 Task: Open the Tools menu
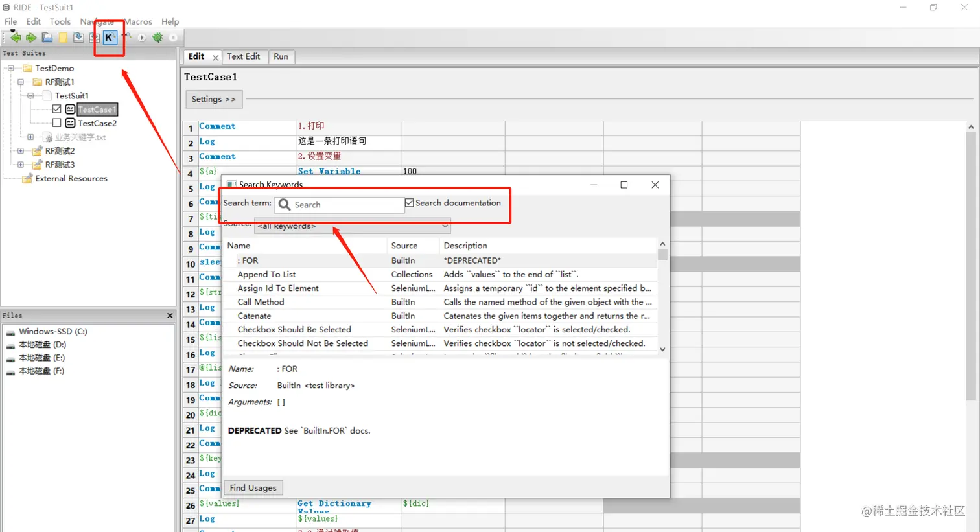pos(60,21)
